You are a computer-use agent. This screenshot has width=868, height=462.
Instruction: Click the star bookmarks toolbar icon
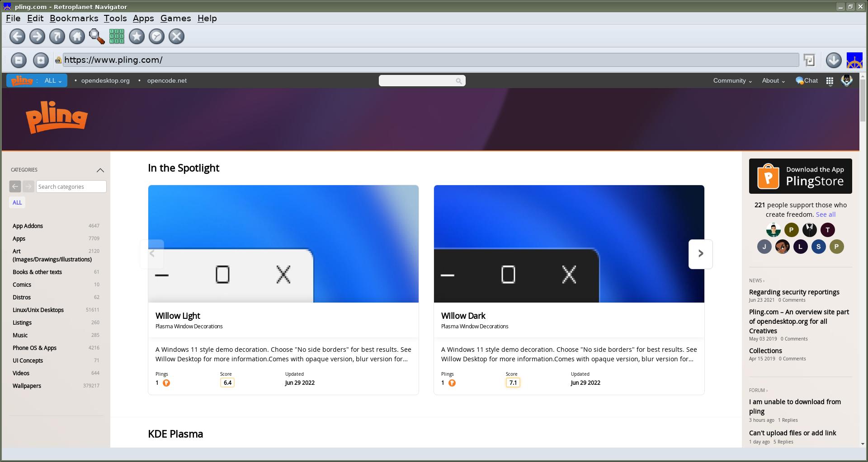point(137,37)
